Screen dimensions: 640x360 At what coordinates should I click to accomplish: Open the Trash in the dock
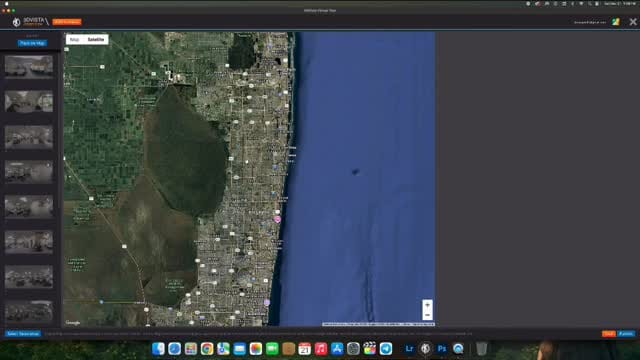[482, 349]
